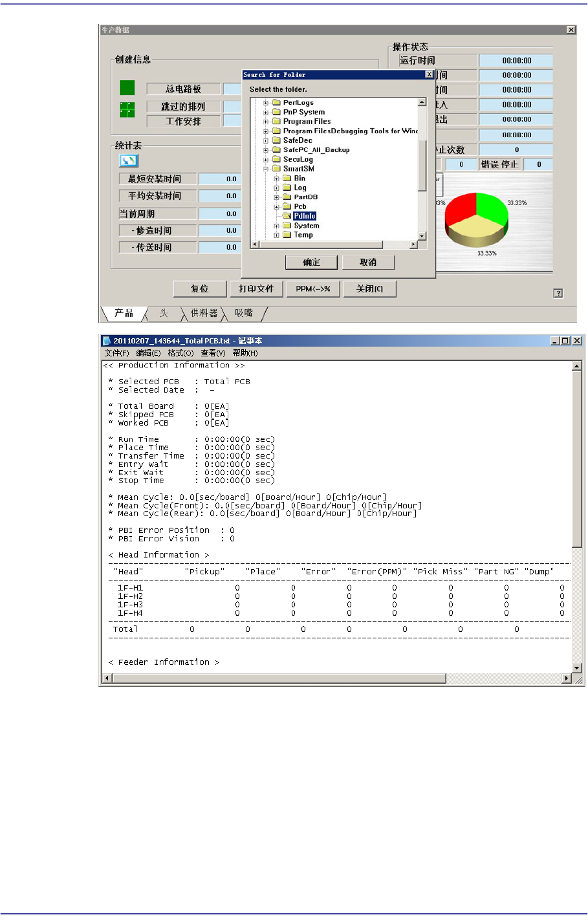Screen dimensions: 588x921
Task: Click the solid green board icon
Action: point(127,88)
